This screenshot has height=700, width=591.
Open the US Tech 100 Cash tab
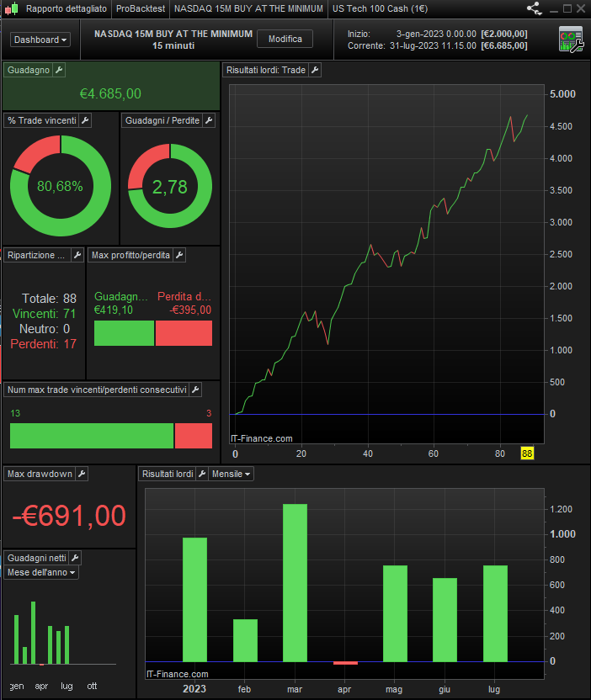tap(380, 8)
